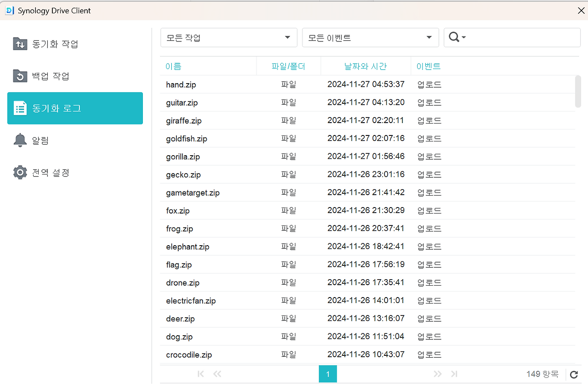Select goldfish.zip log entry
588x388 pixels.
[x=367, y=138]
